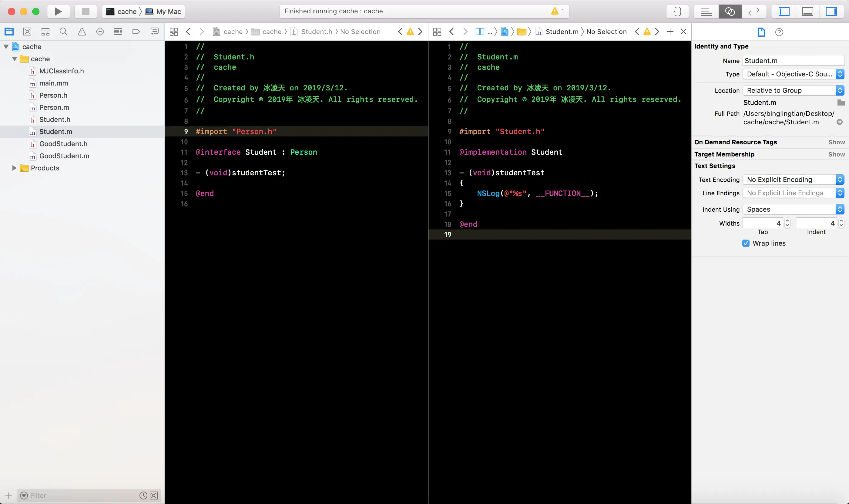Hide the Navigator panel toggle
Viewport: 849px width, 504px height.
pyautogui.click(x=784, y=12)
